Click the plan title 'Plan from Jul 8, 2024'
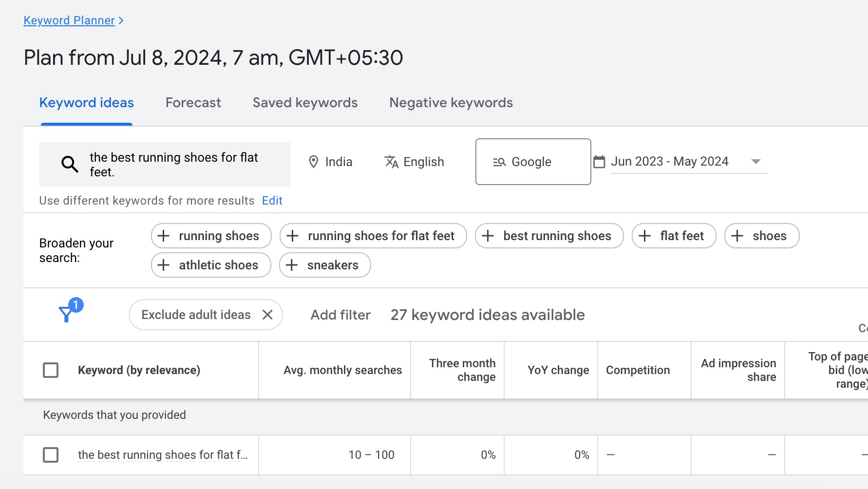 pos(213,57)
